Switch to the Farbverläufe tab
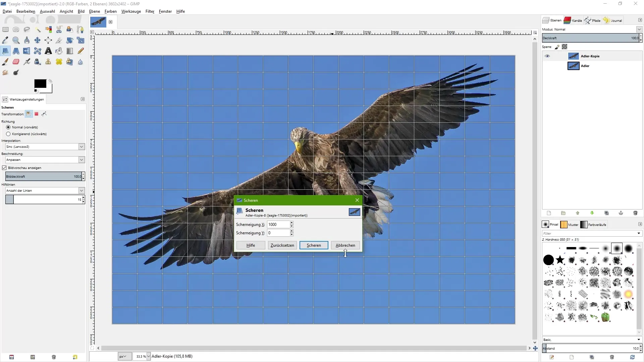The height and width of the screenshot is (362, 644). pyautogui.click(x=594, y=225)
